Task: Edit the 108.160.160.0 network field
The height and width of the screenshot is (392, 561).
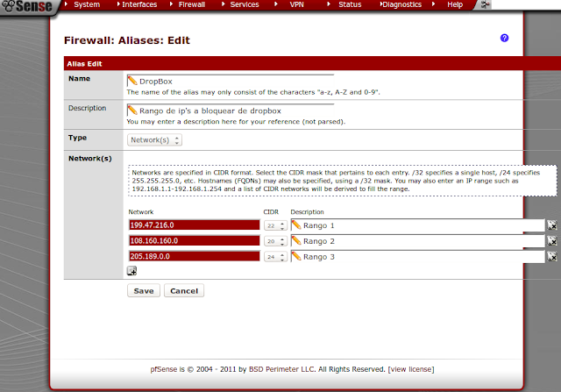Action: pos(195,240)
